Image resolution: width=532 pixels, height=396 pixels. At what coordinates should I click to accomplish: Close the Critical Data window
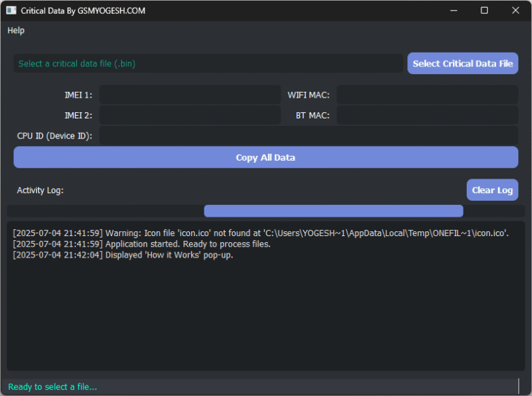(x=515, y=10)
